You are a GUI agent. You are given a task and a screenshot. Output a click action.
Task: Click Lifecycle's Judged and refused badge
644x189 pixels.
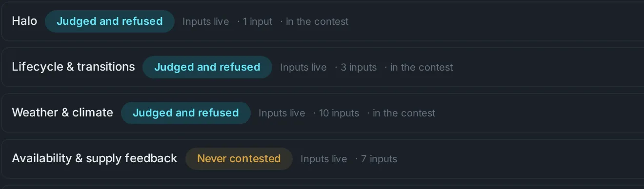(x=207, y=67)
